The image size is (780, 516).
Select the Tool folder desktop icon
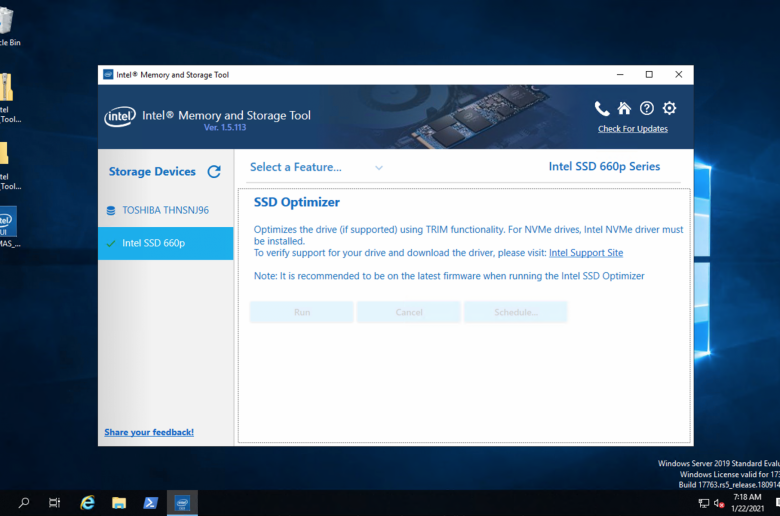(x=7, y=166)
